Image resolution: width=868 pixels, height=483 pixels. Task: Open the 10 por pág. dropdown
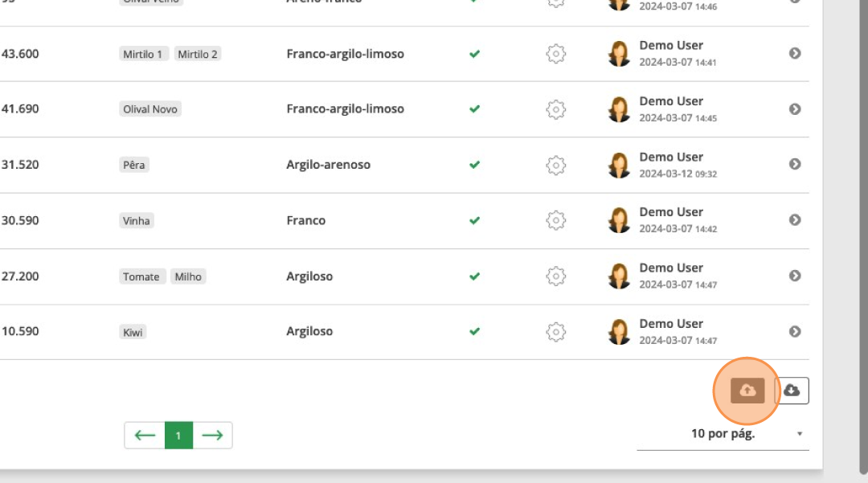point(723,434)
